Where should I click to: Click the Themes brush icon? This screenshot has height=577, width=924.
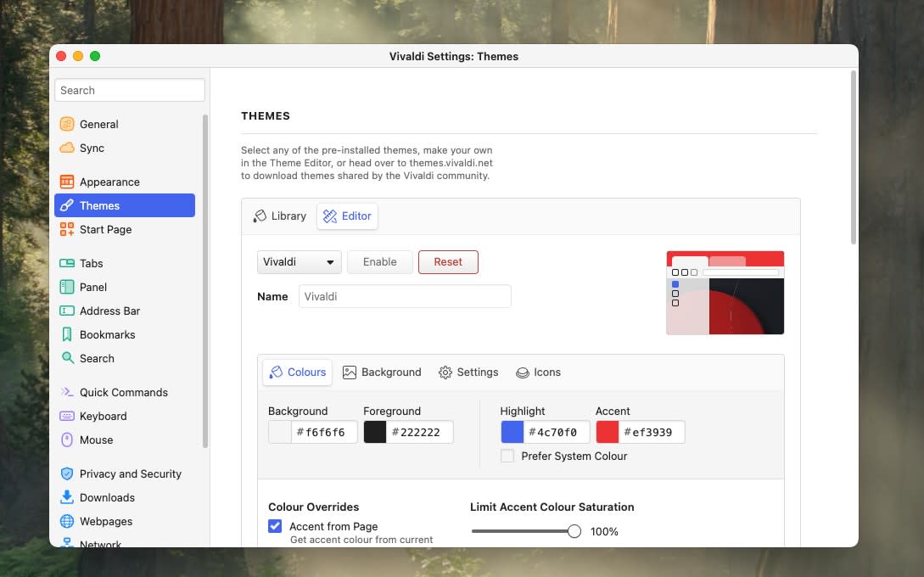point(67,205)
